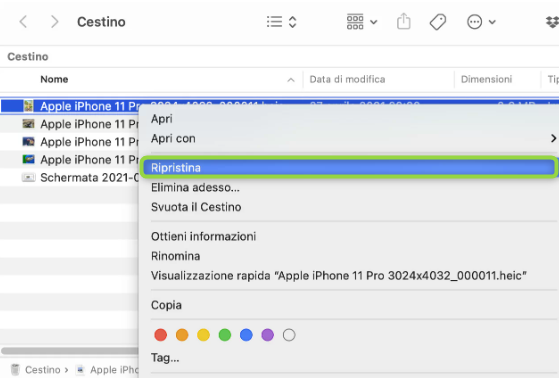Click the Dropbox toolbar icon
The image size is (559, 378).
(x=552, y=22)
